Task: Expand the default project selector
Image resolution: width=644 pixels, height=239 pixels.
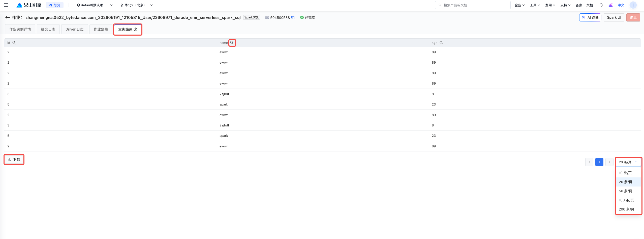Action: (95, 5)
